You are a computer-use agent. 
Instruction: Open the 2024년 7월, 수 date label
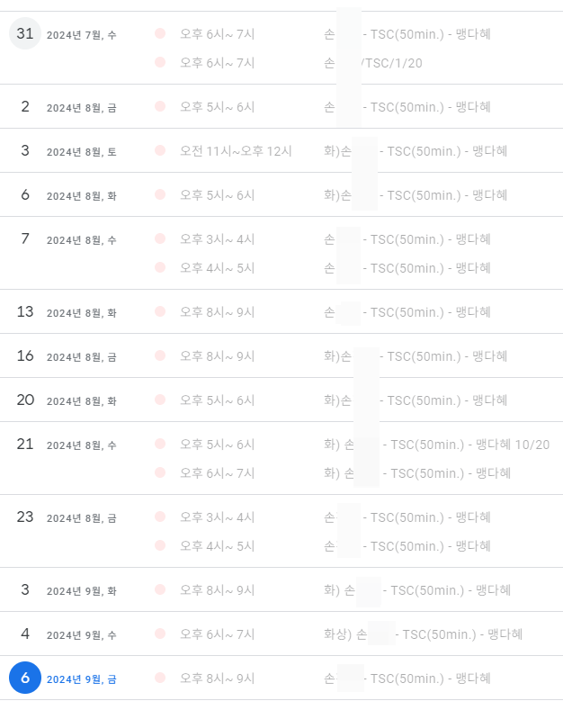[x=82, y=35]
